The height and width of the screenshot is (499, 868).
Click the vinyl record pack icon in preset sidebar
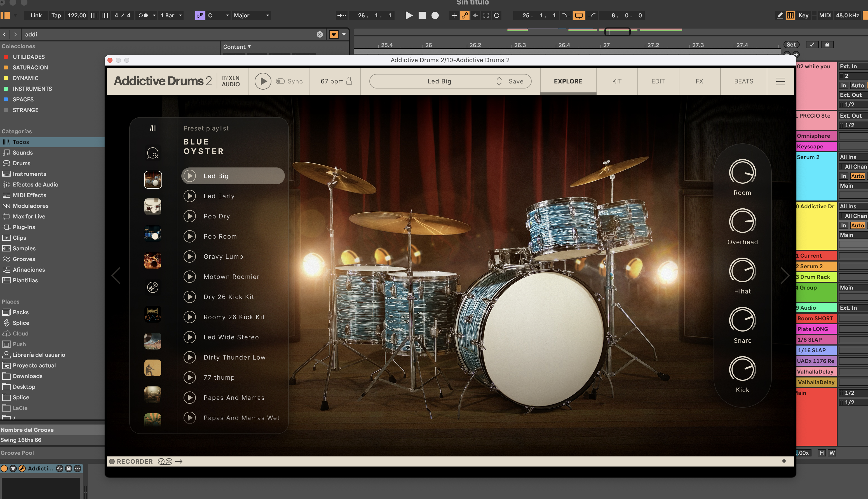(x=153, y=287)
